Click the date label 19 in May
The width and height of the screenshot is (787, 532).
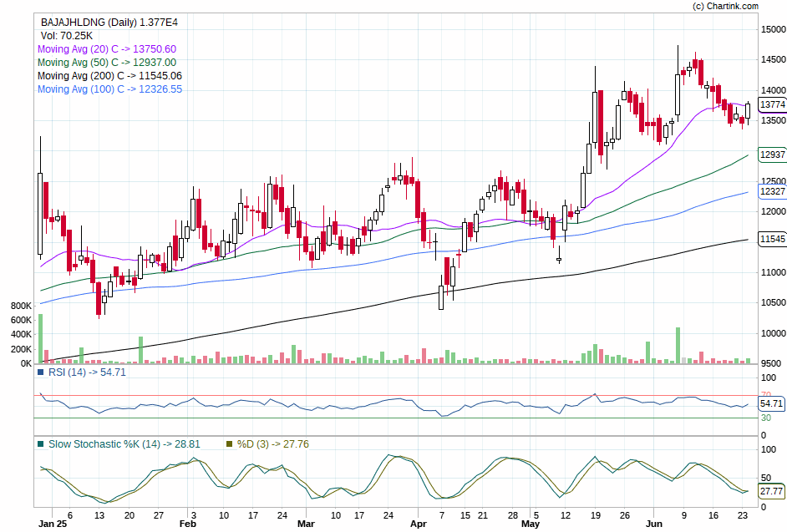tap(596, 515)
